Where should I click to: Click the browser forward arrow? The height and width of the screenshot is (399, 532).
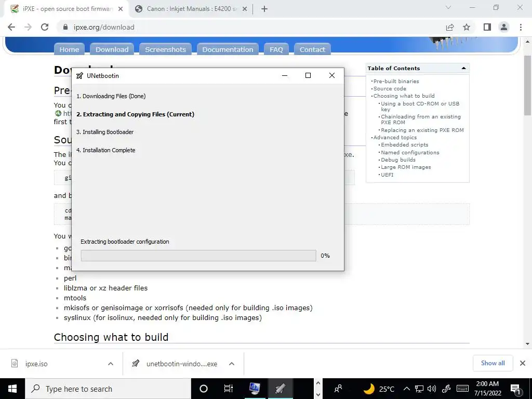[28, 27]
